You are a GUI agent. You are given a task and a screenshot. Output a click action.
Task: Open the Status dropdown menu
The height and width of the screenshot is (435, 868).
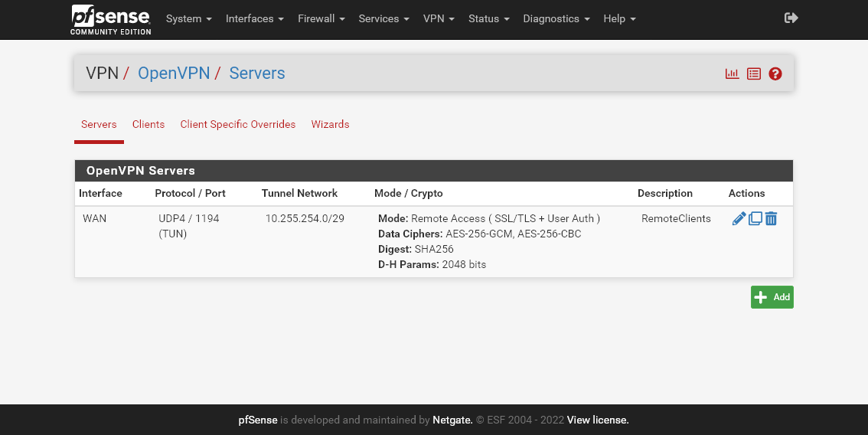tap(488, 18)
